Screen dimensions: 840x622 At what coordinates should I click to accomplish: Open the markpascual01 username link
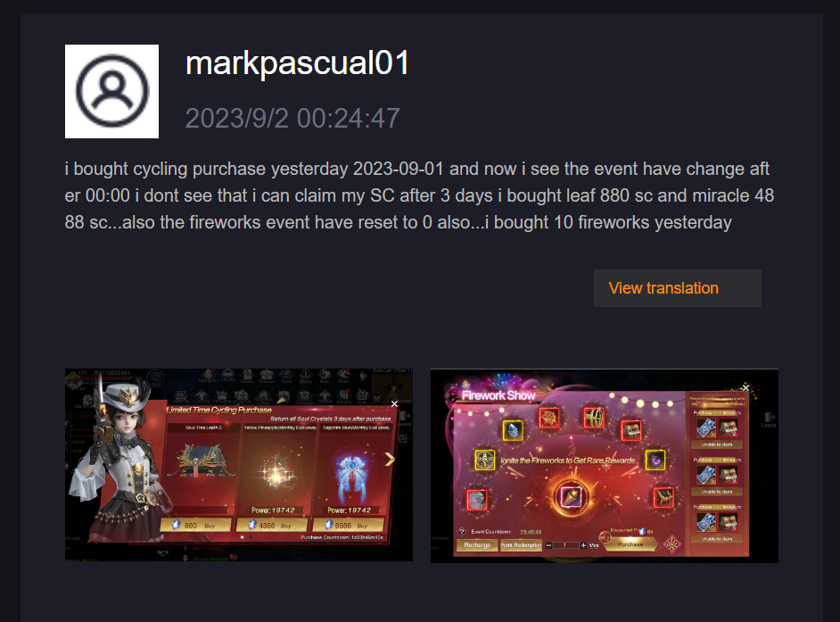[297, 64]
